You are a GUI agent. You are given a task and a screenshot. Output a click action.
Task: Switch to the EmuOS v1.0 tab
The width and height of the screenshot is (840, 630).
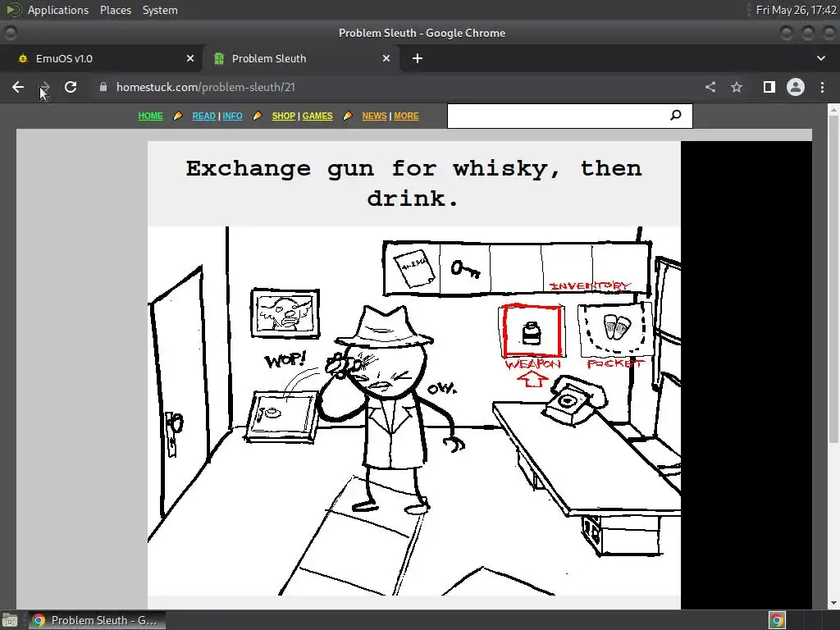point(101,58)
